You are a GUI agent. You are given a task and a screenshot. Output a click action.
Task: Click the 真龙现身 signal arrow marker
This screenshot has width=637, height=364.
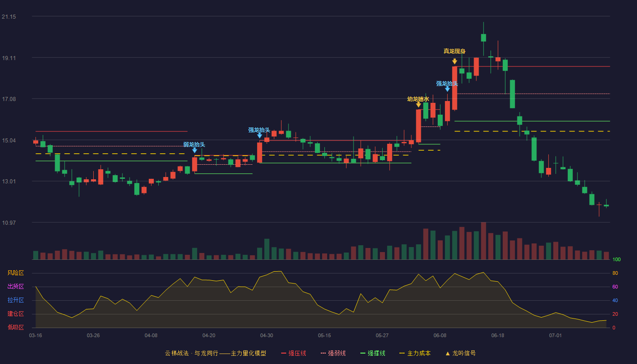[x=455, y=61]
